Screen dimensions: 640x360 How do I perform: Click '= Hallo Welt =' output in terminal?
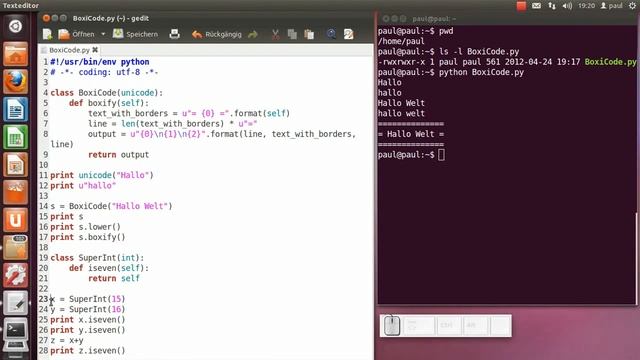pos(411,134)
